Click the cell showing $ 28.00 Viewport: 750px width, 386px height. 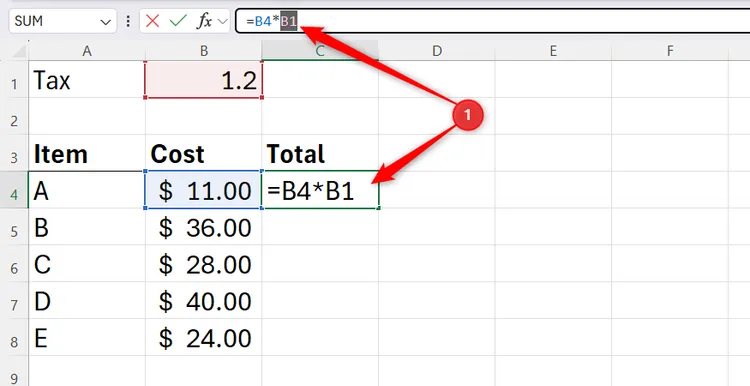pos(204,264)
